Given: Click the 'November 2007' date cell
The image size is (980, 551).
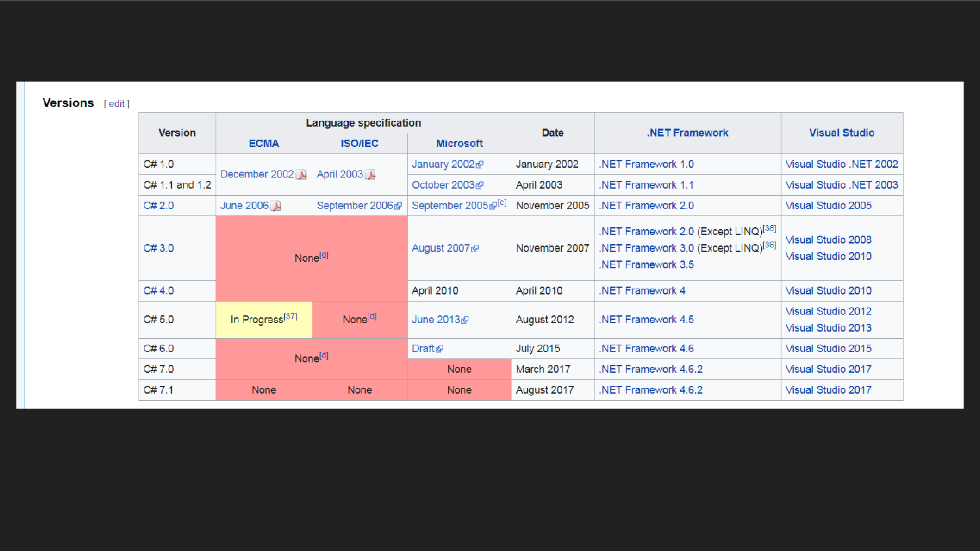Looking at the screenshot, I should click(553, 249).
